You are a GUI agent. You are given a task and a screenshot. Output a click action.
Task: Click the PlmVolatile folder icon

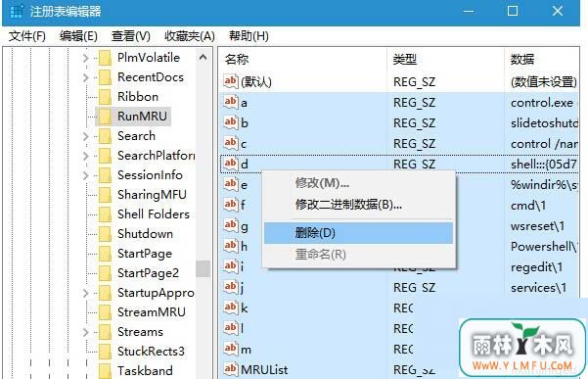tap(105, 58)
